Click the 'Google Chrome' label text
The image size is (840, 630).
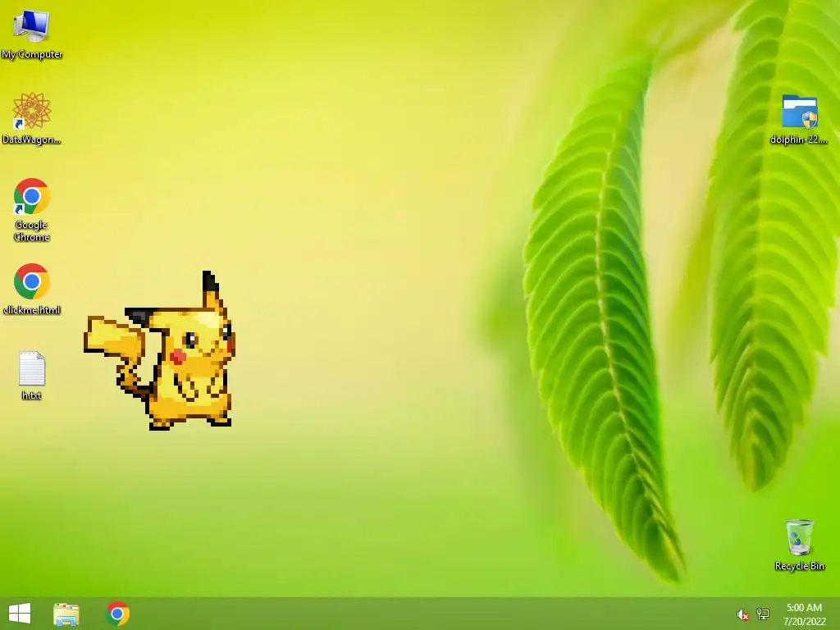(x=32, y=231)
